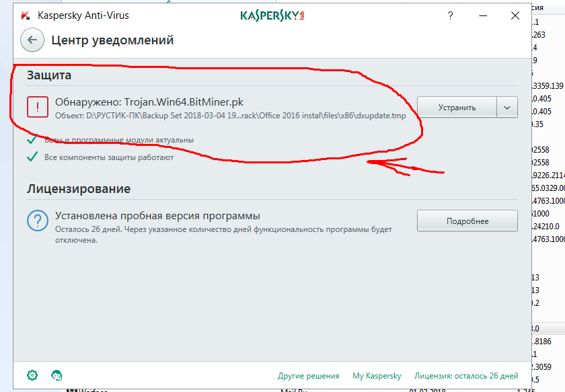Click text Установлена пробная версия программы

[157, 216]
